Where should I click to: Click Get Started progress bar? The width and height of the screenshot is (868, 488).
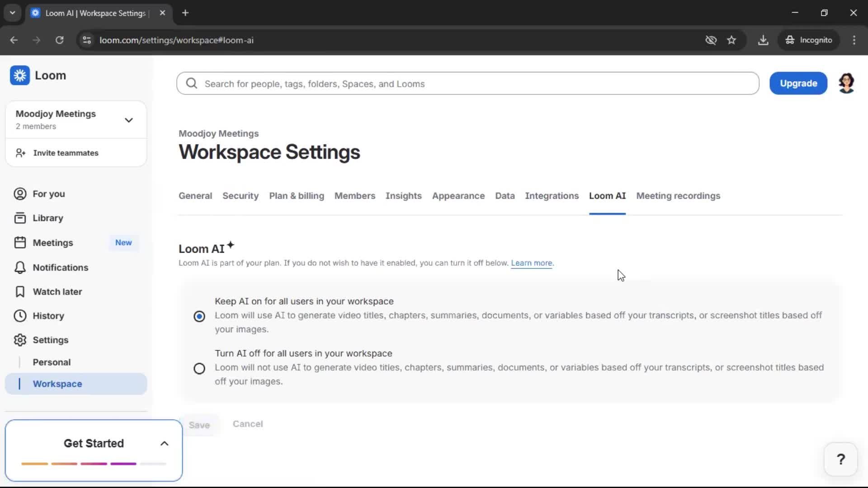tap(94, 464)
